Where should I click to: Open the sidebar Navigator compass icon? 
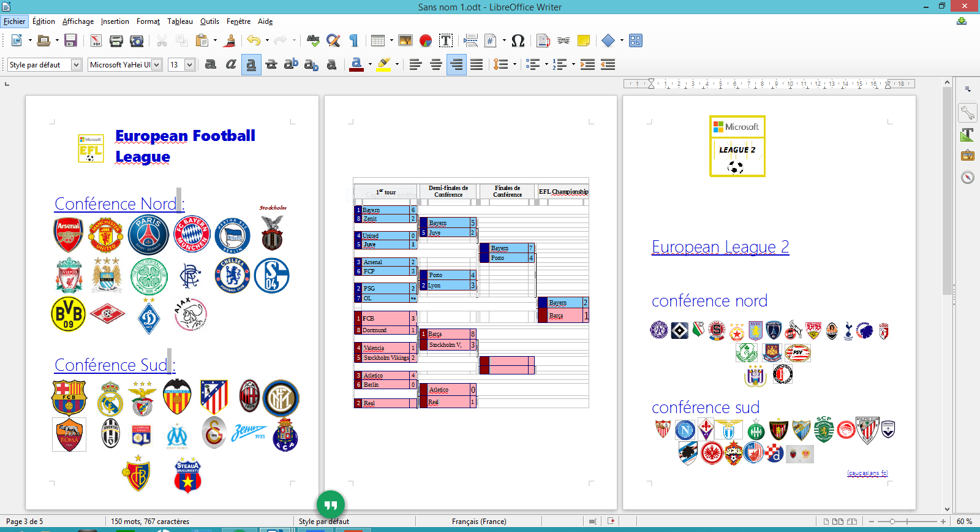coord(967,178)
